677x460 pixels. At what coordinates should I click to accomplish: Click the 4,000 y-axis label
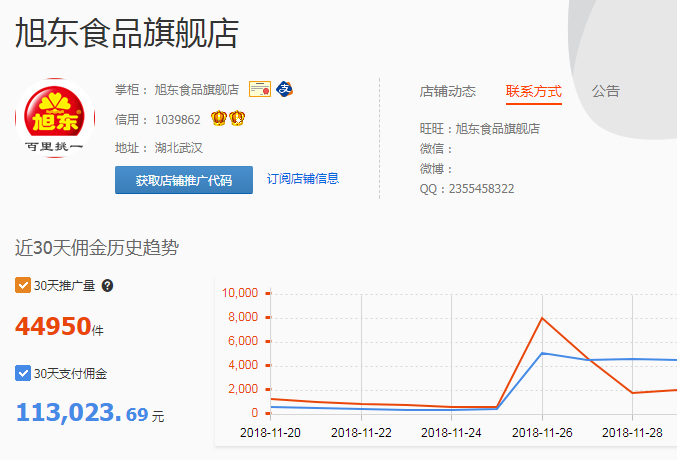click(x=243, y=365)
